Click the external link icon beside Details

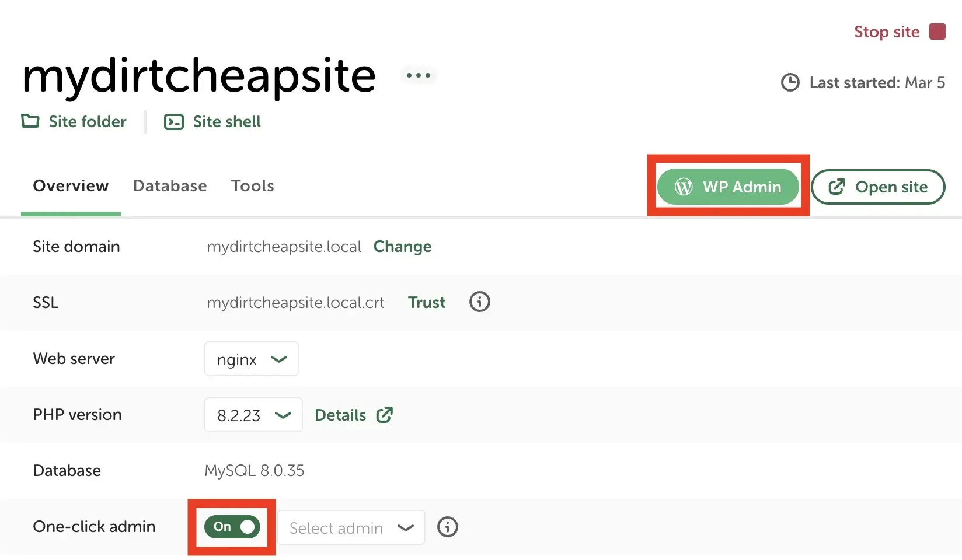tap(384, 415)
